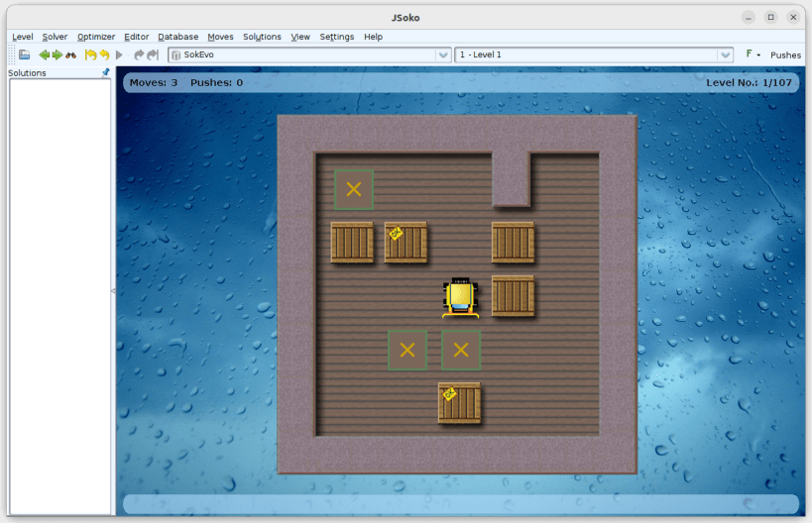Click the SokEvo collection combo box
The image size is (812, 523).
pos(309,54)
